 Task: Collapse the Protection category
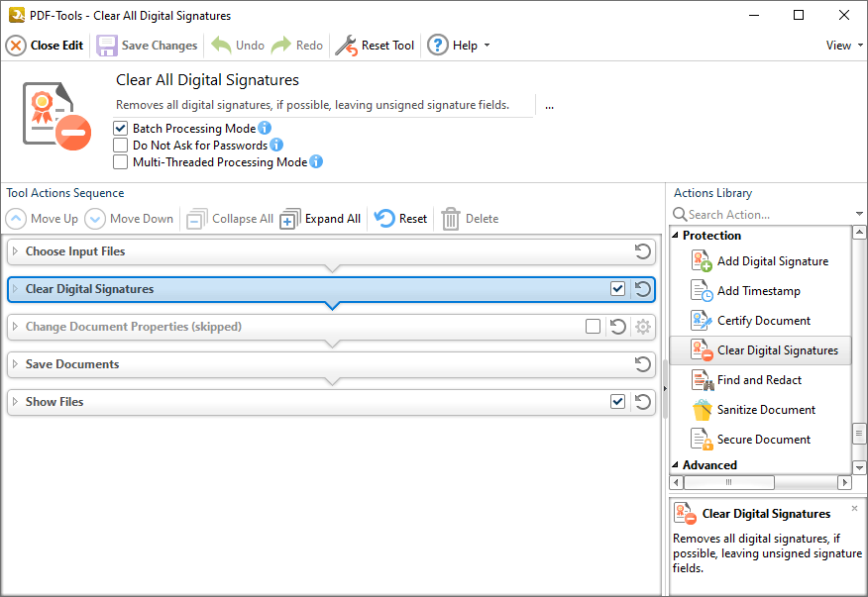pyautogui.click(x=679, y=236)
